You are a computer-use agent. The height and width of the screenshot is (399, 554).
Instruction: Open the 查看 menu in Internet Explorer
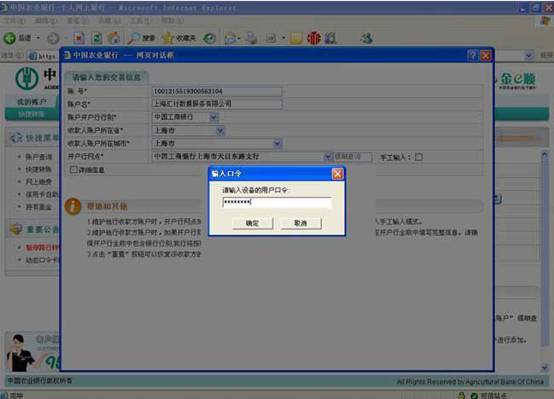pyautogui.click(x=78, y=21)
